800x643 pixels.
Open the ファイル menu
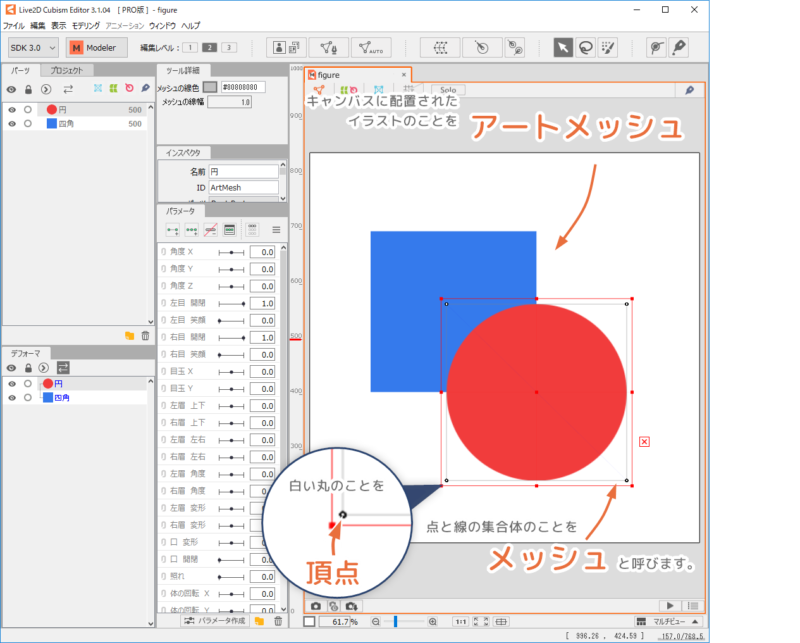pyautogui.click(x=13, y=26)
